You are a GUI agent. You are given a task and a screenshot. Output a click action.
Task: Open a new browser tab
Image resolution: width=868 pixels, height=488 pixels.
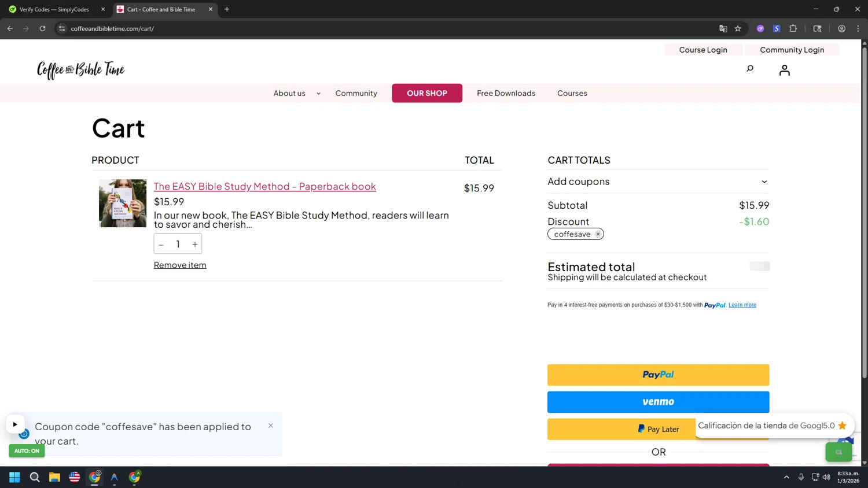(x=227, y=9)
